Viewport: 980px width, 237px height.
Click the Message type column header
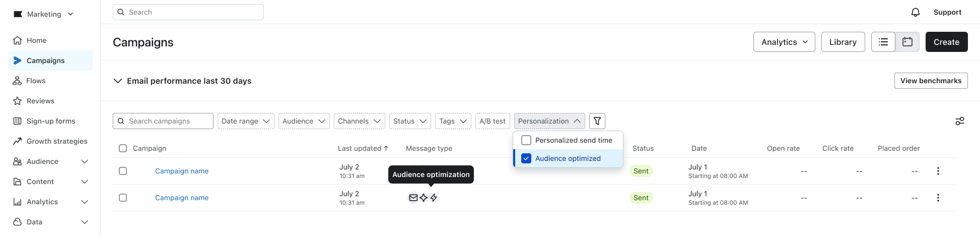point(429,148)
